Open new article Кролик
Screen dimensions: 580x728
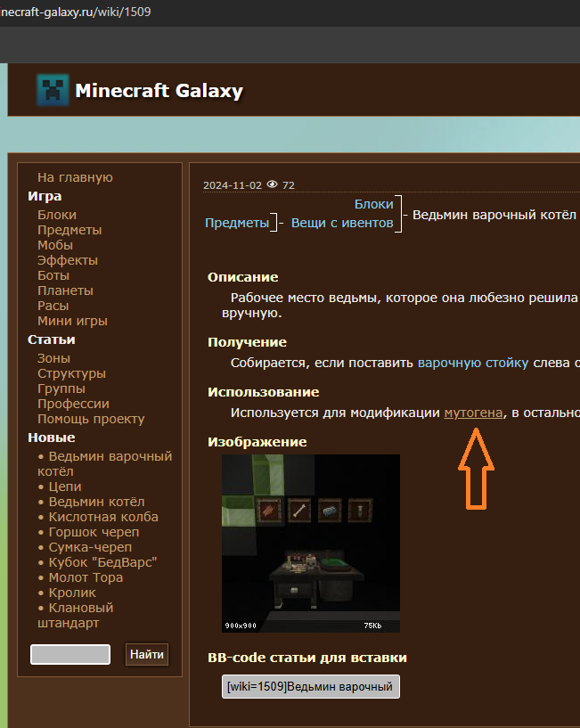click(72, 593)
